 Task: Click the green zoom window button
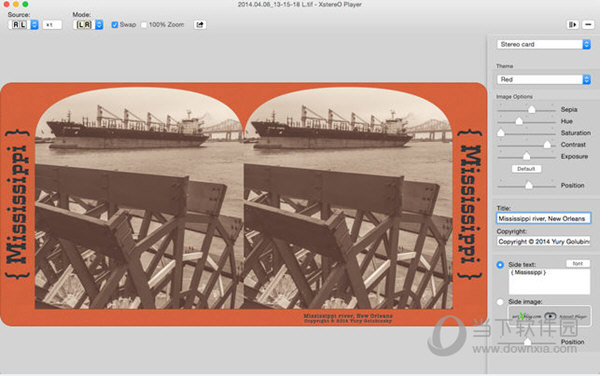coord(25,4)
